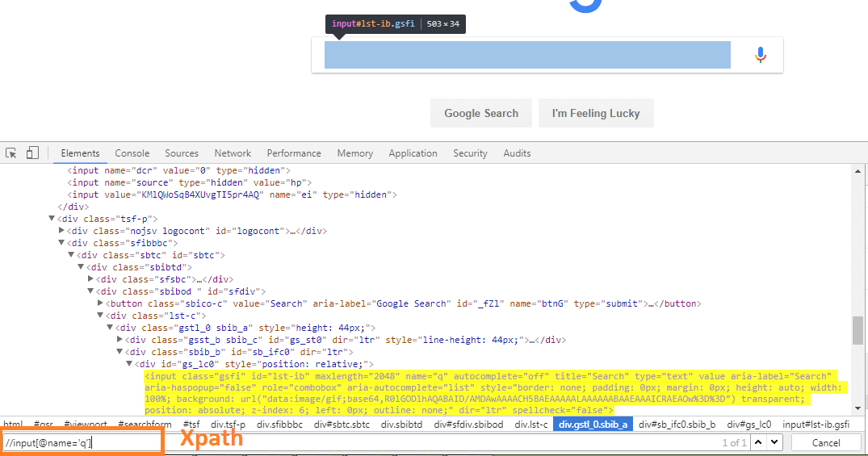This screenshot has height=456, width=868.
Task: Switch to the Memory tab
Action: pos(354,153)
